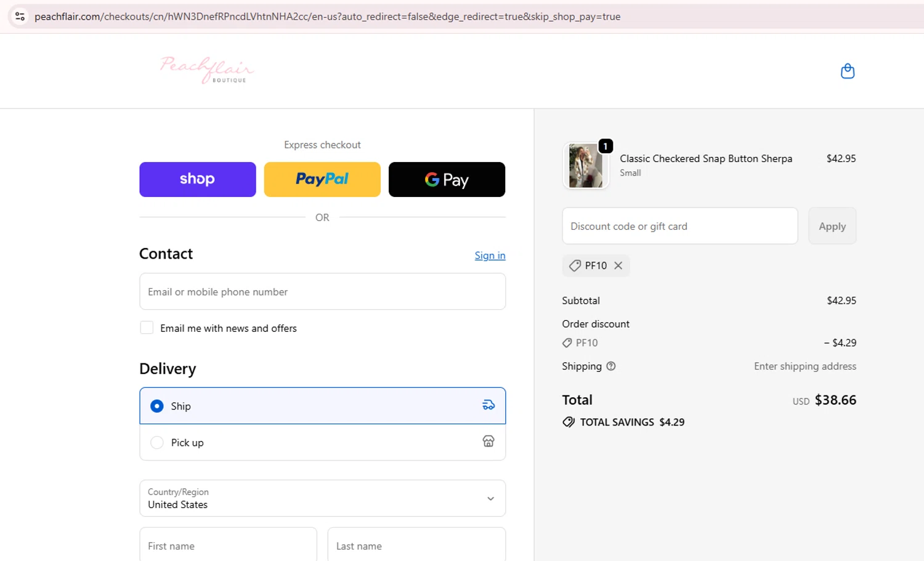Check Email me with news and offers

(147, 328)
